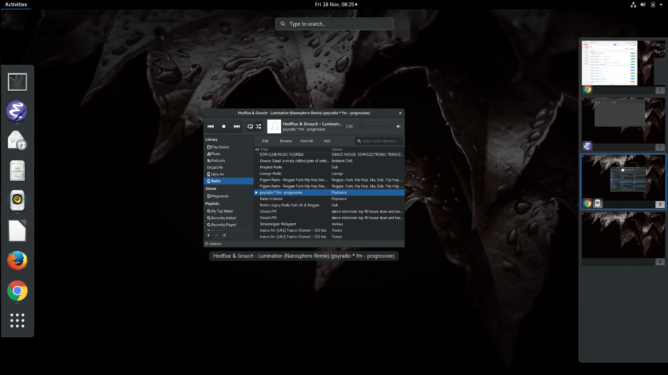Click the Activities button
The image size is (668, 375).
[16, 4]
